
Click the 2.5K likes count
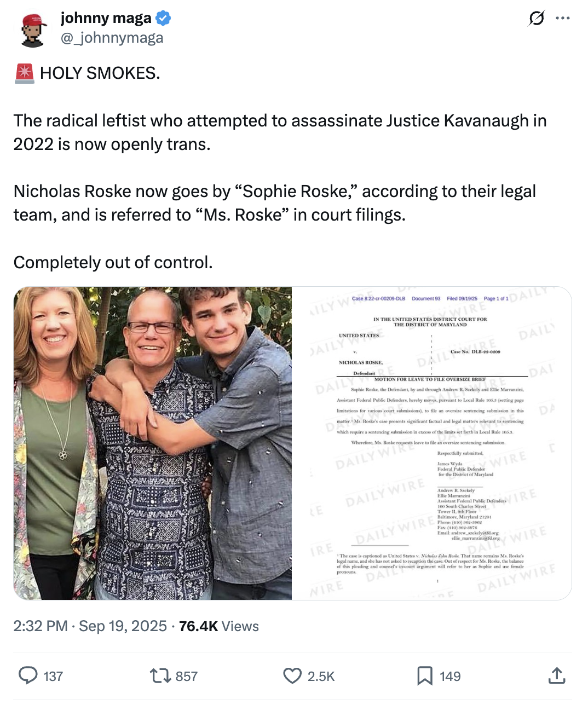tap(321, 677)
